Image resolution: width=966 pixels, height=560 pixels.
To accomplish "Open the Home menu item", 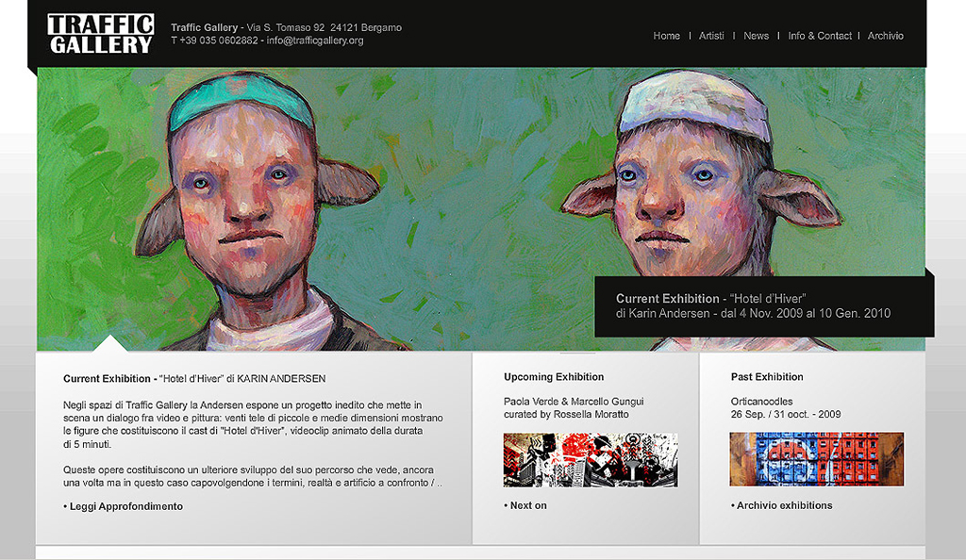I will 666,36.
